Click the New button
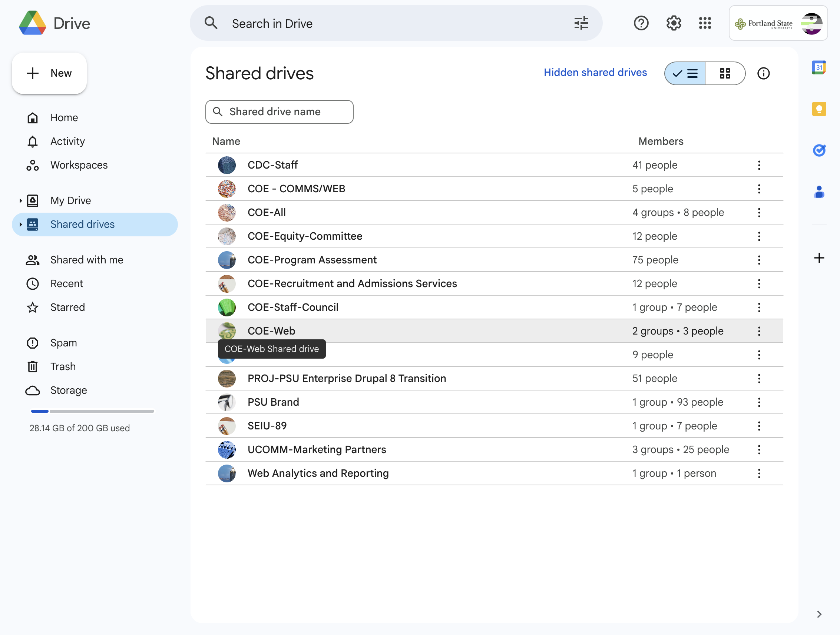 (x=49, y=73)
